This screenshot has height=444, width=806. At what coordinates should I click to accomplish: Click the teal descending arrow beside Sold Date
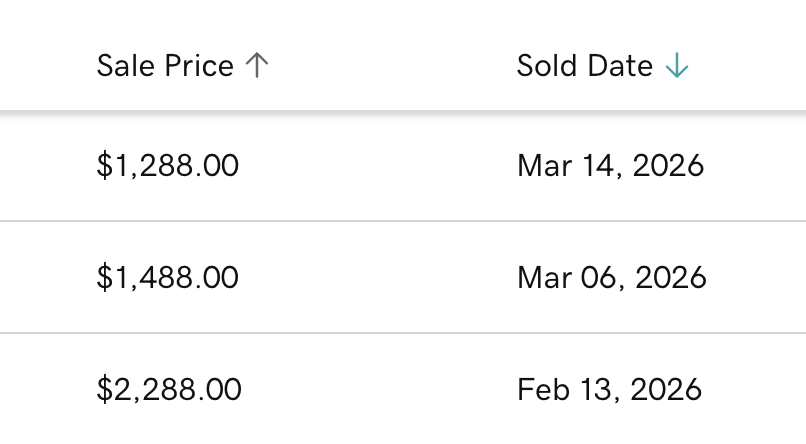click(x=677, y=66)
